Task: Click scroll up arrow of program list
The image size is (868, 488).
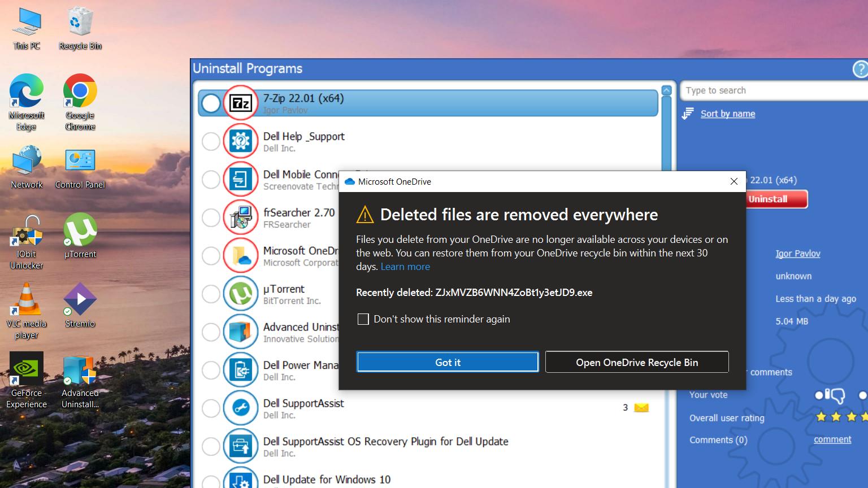Action: pyautogui.click(x=666, y=90)
